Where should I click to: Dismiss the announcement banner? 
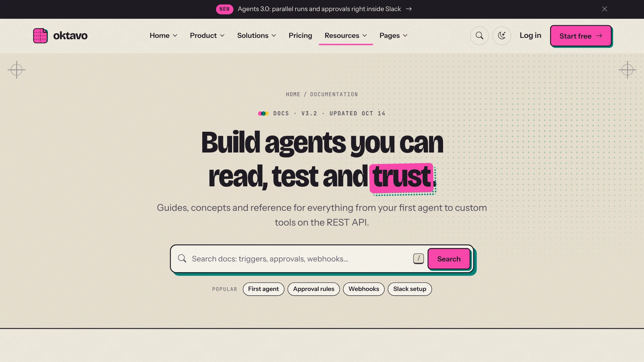click(x=604, y=9)
